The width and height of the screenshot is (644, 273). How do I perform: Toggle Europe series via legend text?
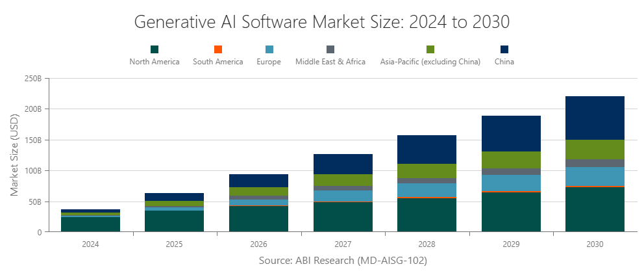tap(269, 62)
